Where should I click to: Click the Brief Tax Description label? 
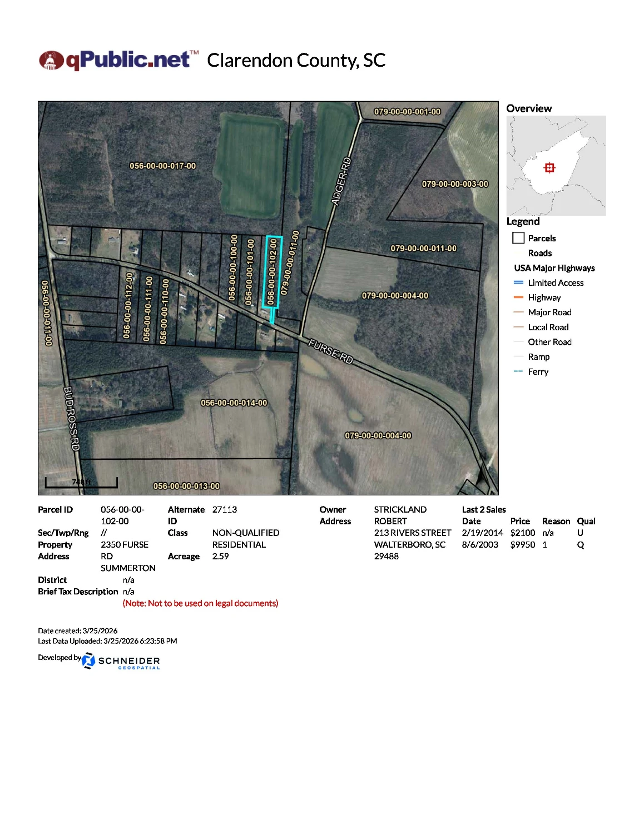[x=78, y=592]
